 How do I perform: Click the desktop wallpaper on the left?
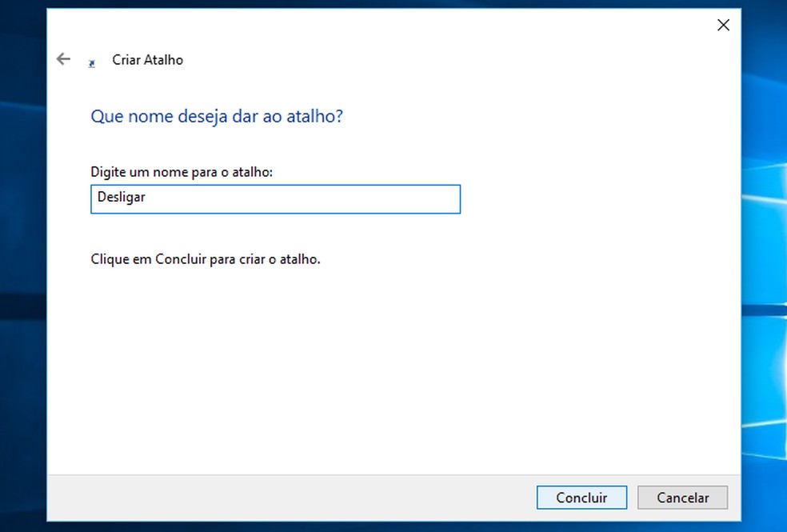pyautogui.click(x=22, y=264)
